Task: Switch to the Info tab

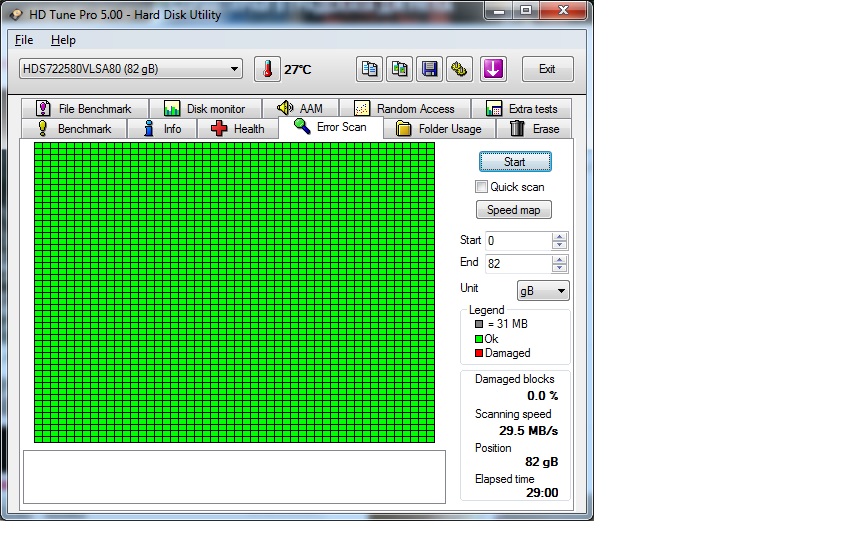Action: [163, 129]
